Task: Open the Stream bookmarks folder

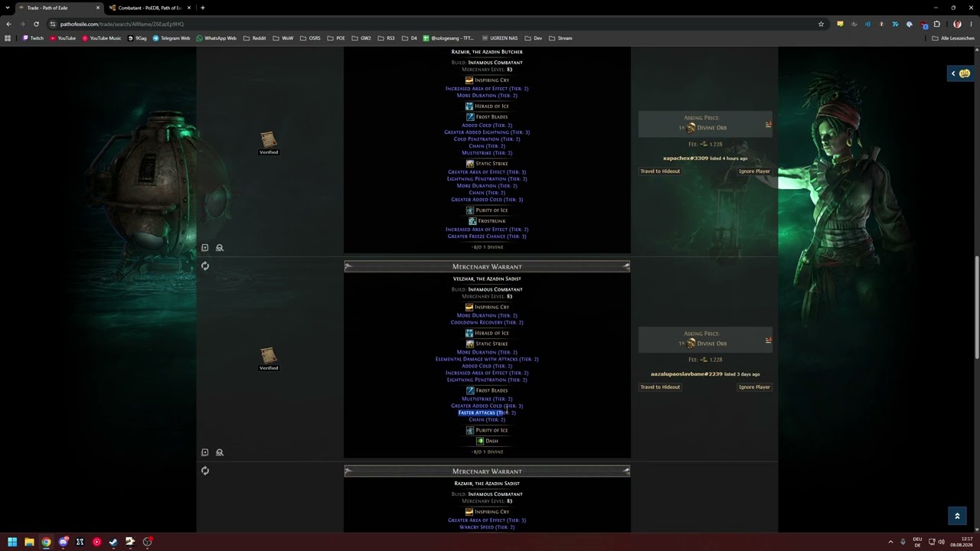Action: click(x=560, y=37)
